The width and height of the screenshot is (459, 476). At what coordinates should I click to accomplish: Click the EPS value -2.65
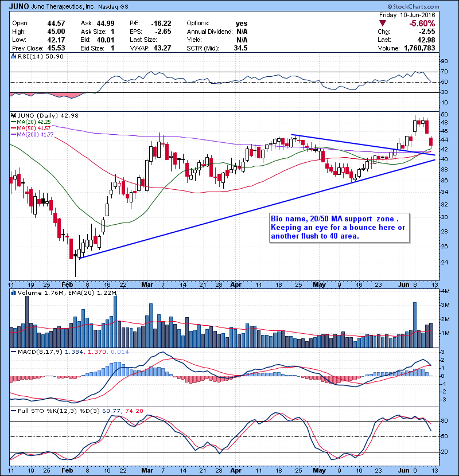tap(164, 32)
